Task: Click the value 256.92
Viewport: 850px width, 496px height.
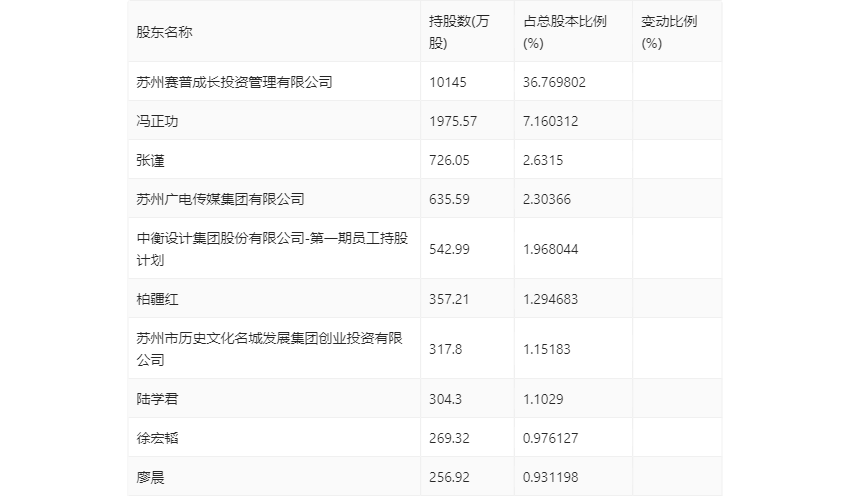Action: point(449,477)
